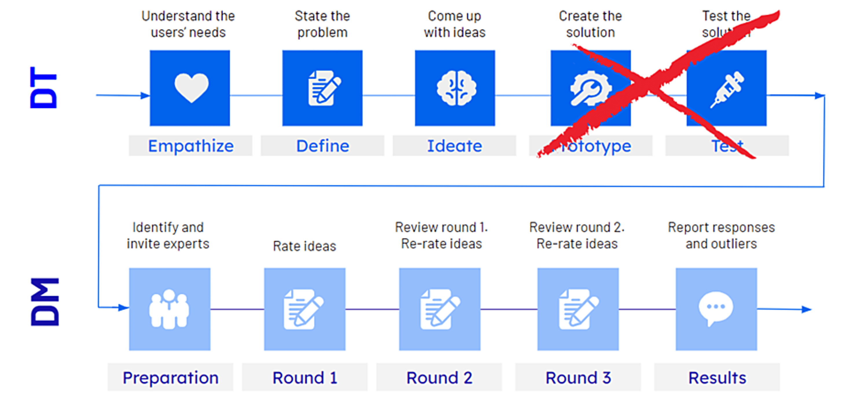Click the heart icon in Empathize box

191,88
